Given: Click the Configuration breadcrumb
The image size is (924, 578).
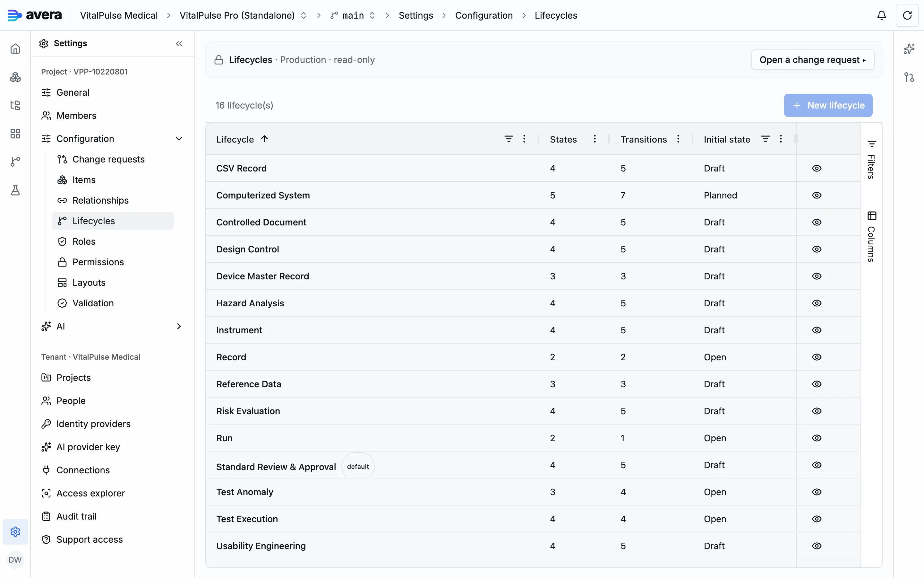Looking at the screenshot, I should pyautogui.click(x=484, y=15).
